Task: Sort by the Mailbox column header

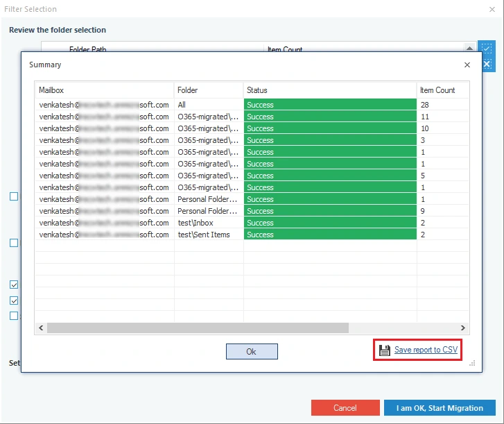Action: tap(105, 90)
